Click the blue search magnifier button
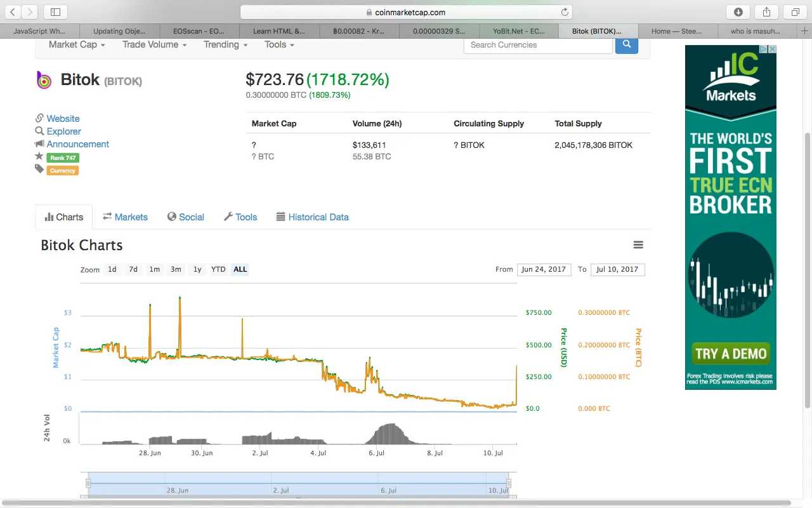The width and height of the screenshot is (812, 508). pos(627,44)
